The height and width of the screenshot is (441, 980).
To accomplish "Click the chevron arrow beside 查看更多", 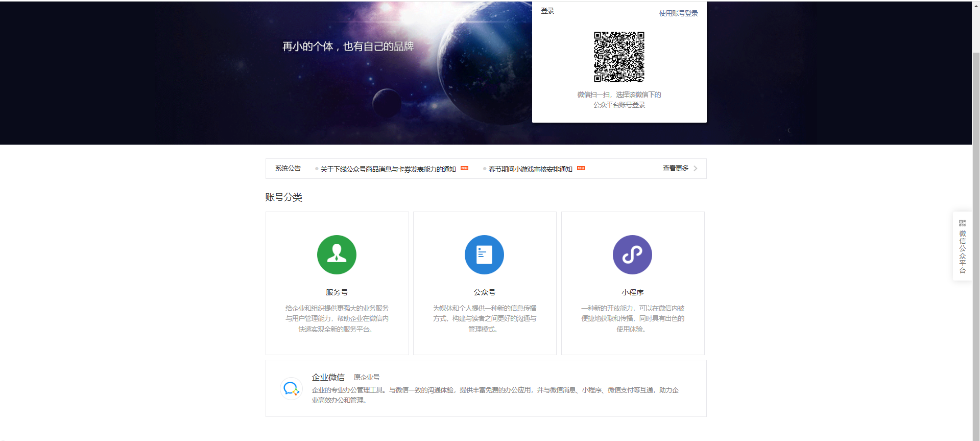I will tap(695, 168).
